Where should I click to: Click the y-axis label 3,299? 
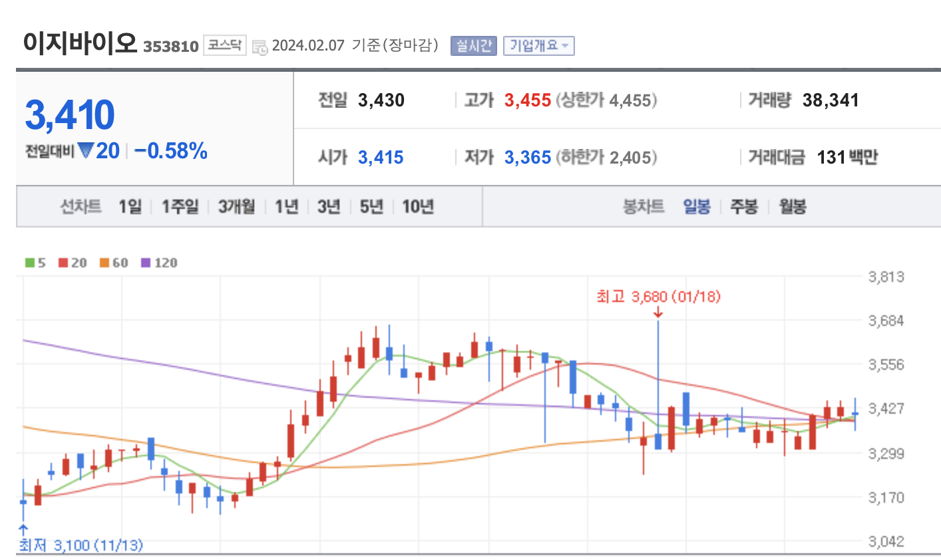(x=886, y=454)
